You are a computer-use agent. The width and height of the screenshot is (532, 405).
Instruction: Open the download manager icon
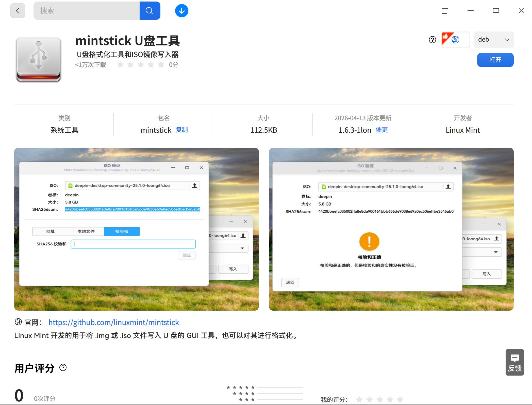tap(181, 10)
